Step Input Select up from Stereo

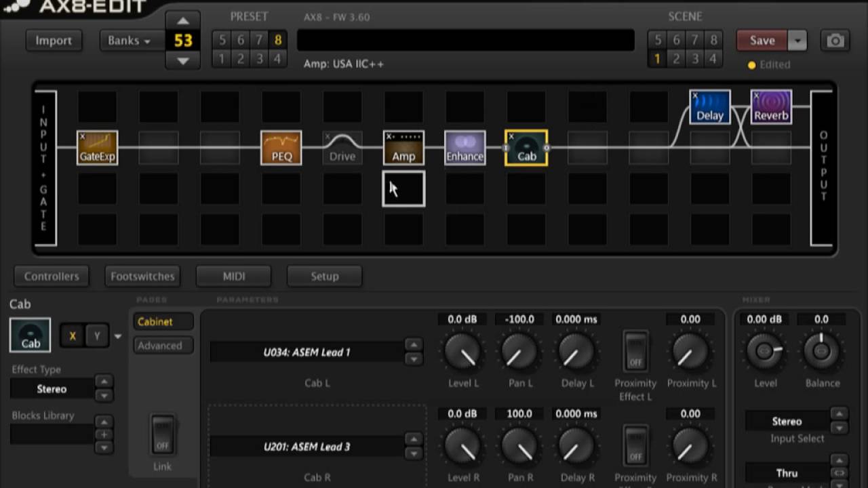839,414
